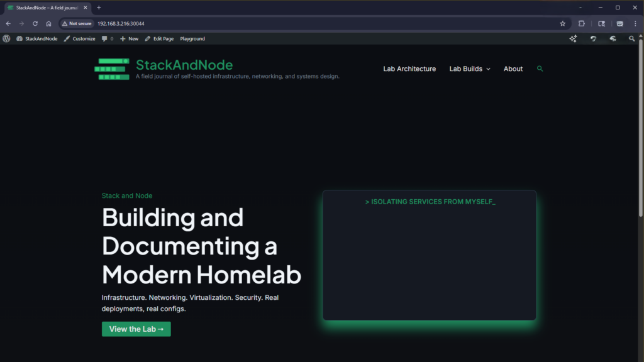Click Edit Page in the admin bar
Image resolution: width=644 pixels, height=362 pixels.
click(x=159, y=38)
